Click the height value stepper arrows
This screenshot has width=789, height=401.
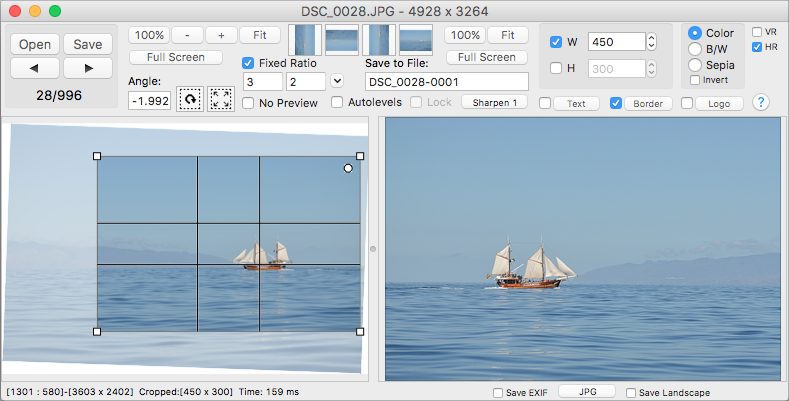click(651, 68)
